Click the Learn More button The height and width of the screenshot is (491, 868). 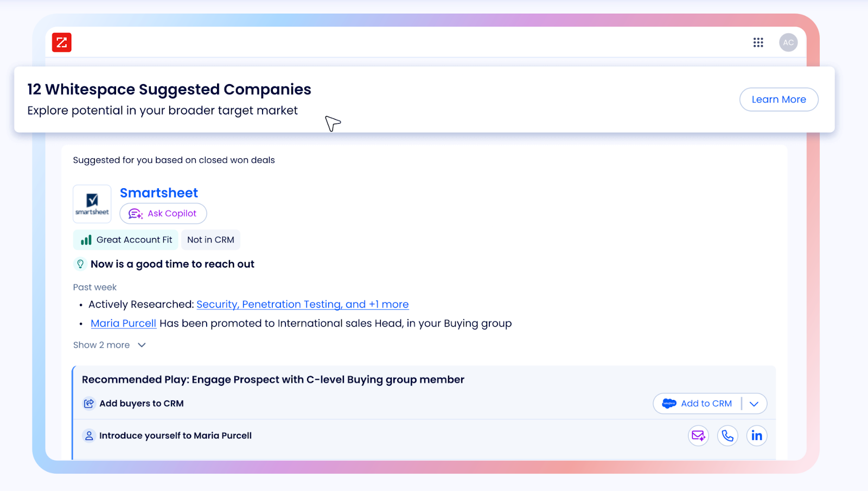[778, 99]
